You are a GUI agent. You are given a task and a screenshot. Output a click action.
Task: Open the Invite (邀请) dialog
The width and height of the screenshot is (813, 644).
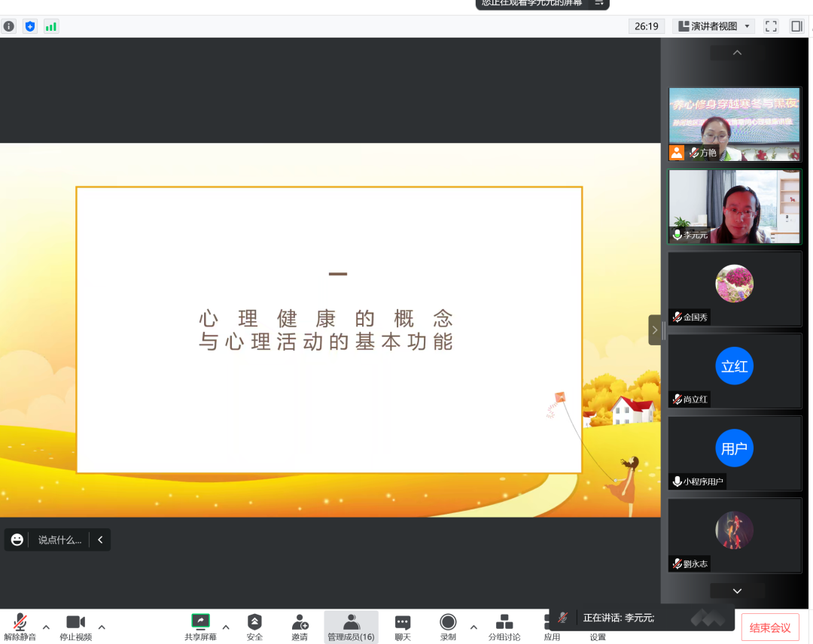pyautogui.click(x=300, y=627)
